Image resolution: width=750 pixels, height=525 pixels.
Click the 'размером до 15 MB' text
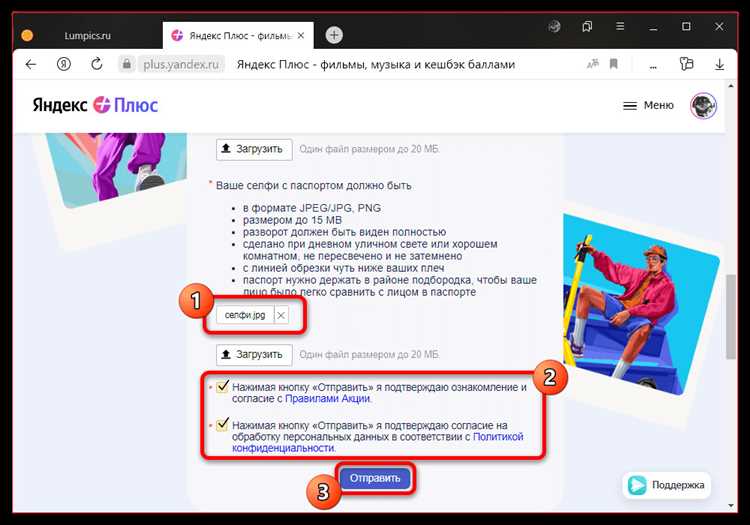click(292, 220)
